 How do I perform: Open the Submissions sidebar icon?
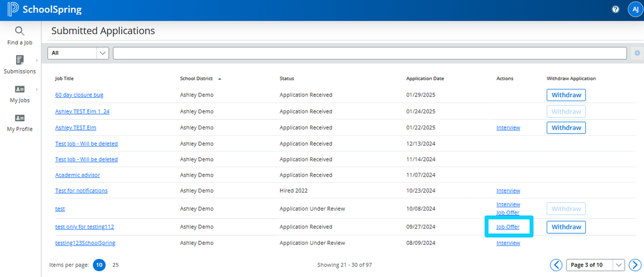point(19,60)
